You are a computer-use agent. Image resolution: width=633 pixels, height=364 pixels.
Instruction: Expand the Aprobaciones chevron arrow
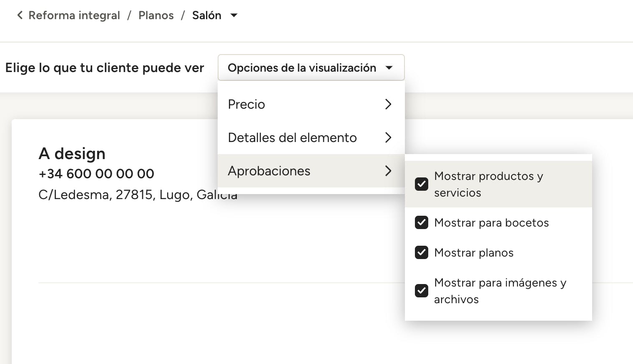pos(388,171)
